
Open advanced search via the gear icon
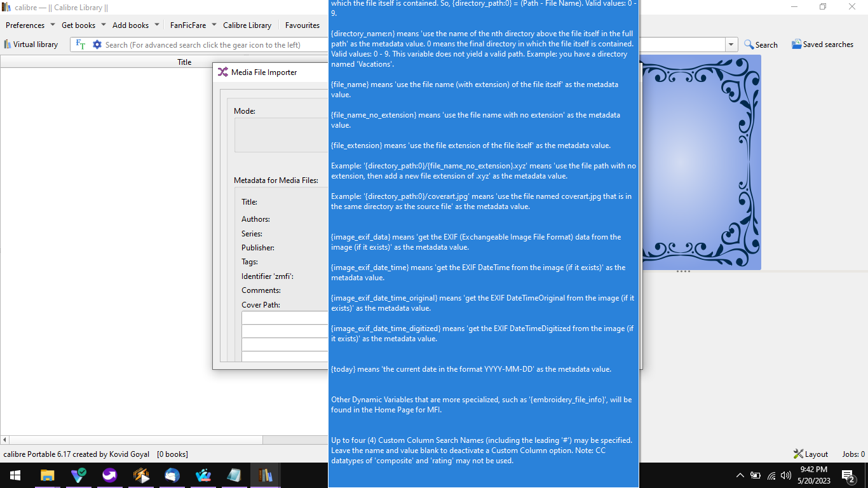coord(97,44)
